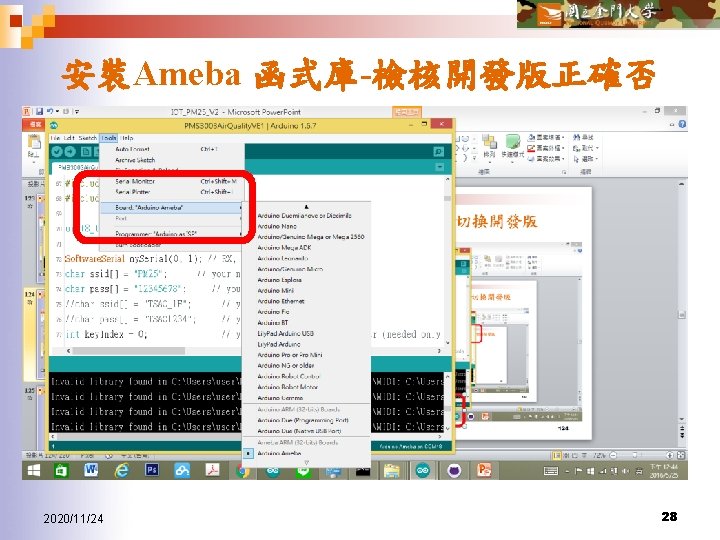
Task: Open the Arduino Help menu
Action: 127,138
